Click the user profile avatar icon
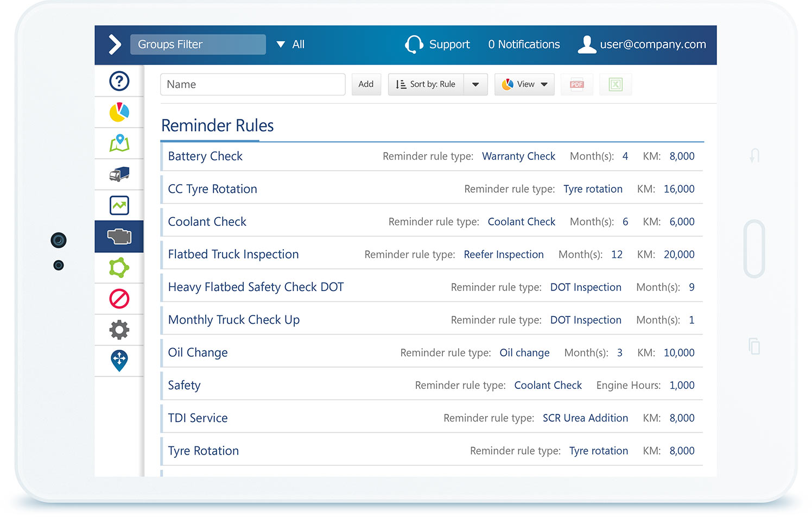Screen dimensions: 812x517 tap(587, 45)
